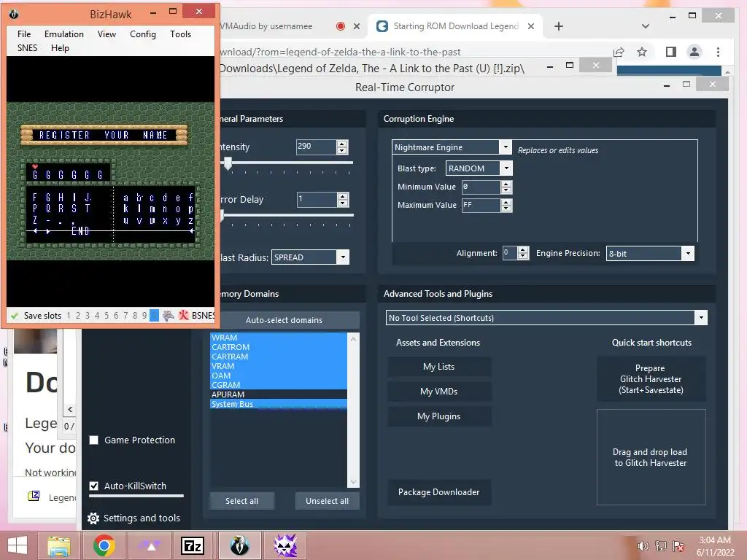Open the BizHawk Tools menu

[x=181, y=34]
